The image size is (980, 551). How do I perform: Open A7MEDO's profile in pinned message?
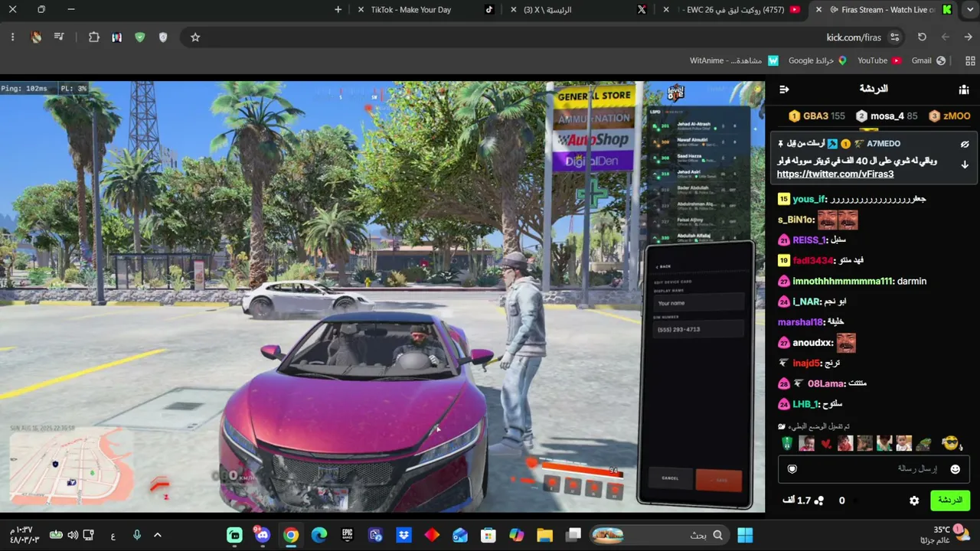[884, 144]
